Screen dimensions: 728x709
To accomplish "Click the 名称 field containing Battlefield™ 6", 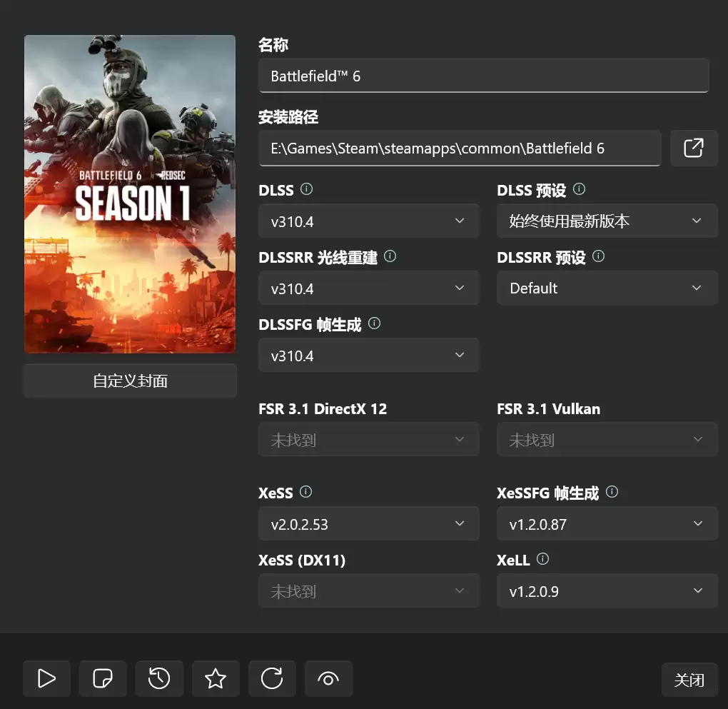I will click(483, 76).
